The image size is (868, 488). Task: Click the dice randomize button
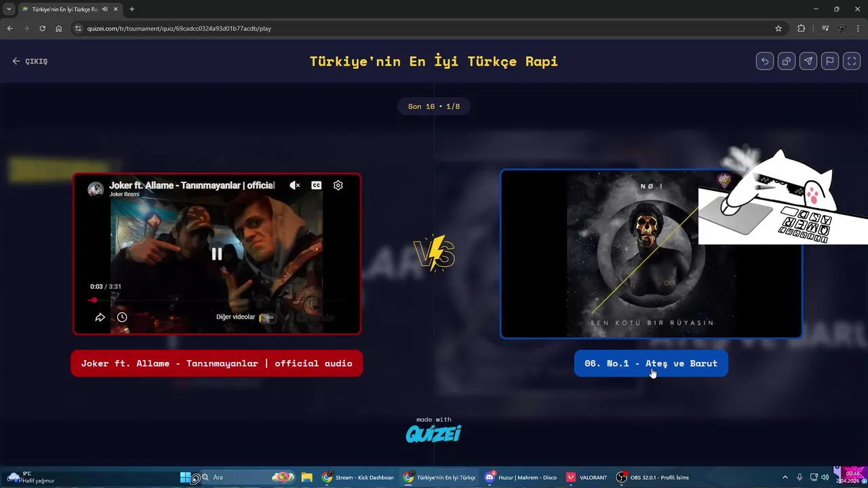pos(787,61)
